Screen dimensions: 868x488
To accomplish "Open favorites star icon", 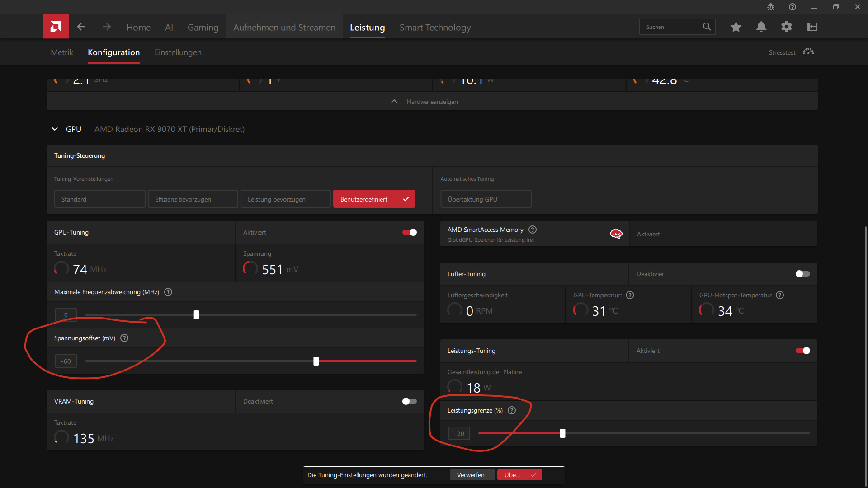I will coord(736,27).
